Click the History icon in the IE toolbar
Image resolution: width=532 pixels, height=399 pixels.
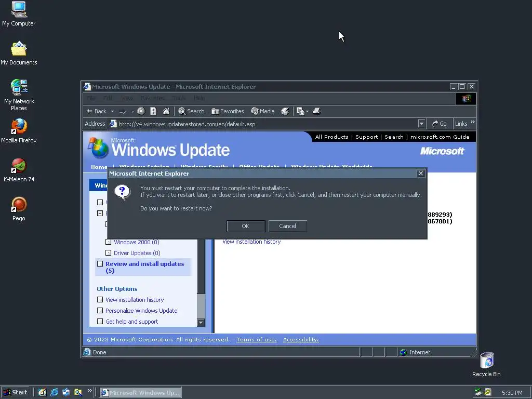click(285, 111)
